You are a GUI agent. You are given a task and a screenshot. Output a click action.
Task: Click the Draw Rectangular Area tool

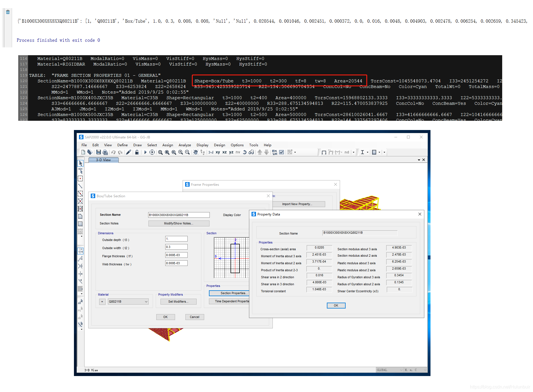80,224
